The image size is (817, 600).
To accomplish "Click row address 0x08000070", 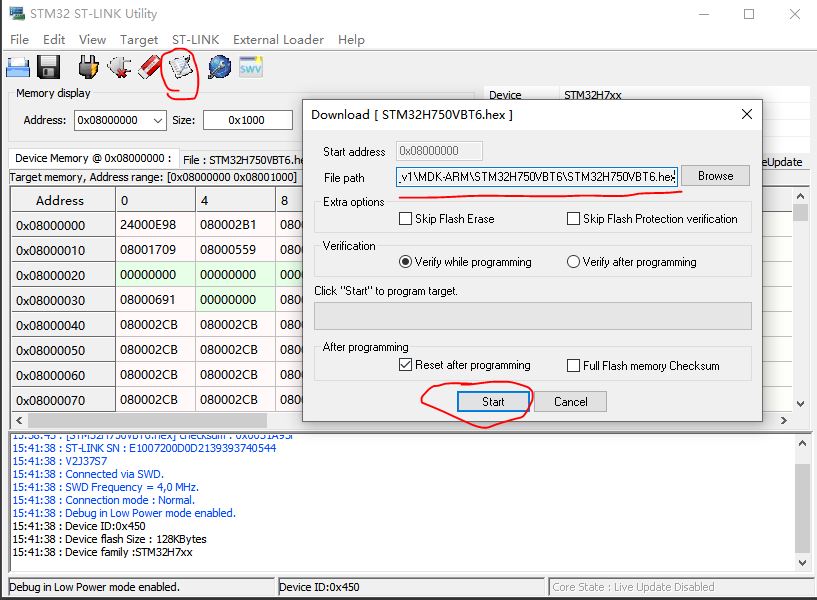I will [x=63, y=400].
